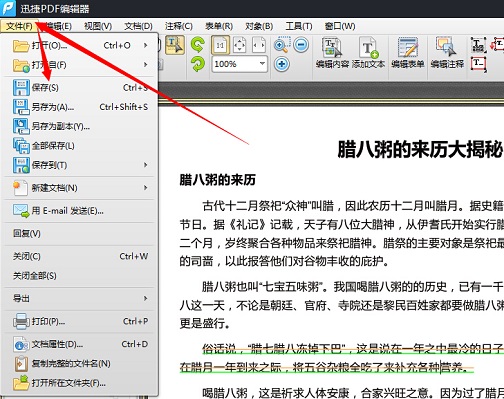Click the zoom in plus icon

click(282, 64)
